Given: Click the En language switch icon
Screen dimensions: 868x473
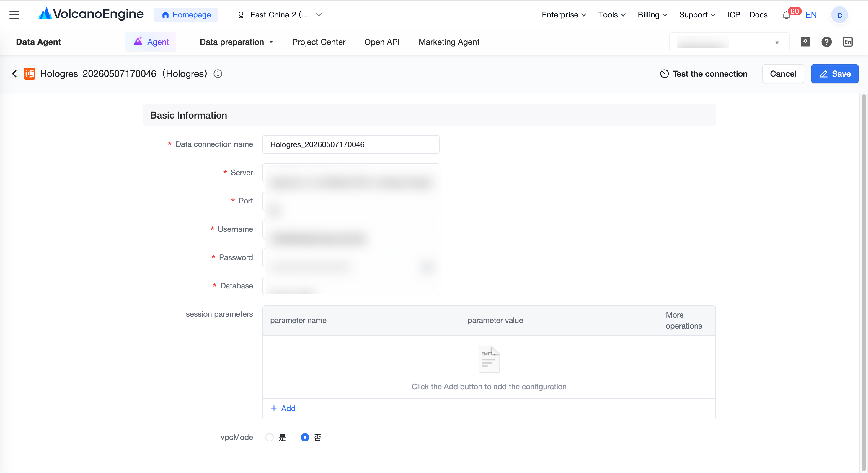Looking at the screenshot, I should click(847, 42).
